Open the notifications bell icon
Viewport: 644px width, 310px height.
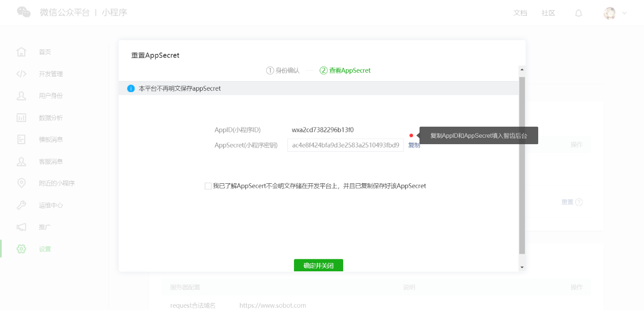tap(579, 13)
